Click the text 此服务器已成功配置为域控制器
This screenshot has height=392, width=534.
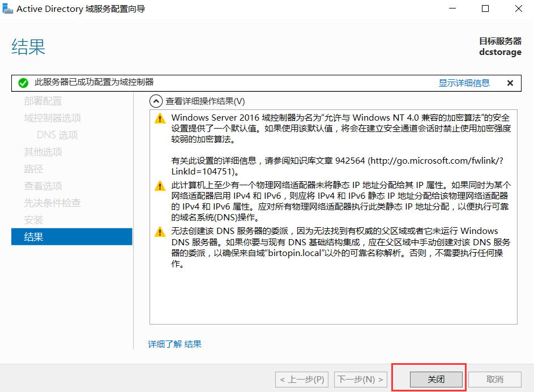pyautogui.click(x=94, y=82)
